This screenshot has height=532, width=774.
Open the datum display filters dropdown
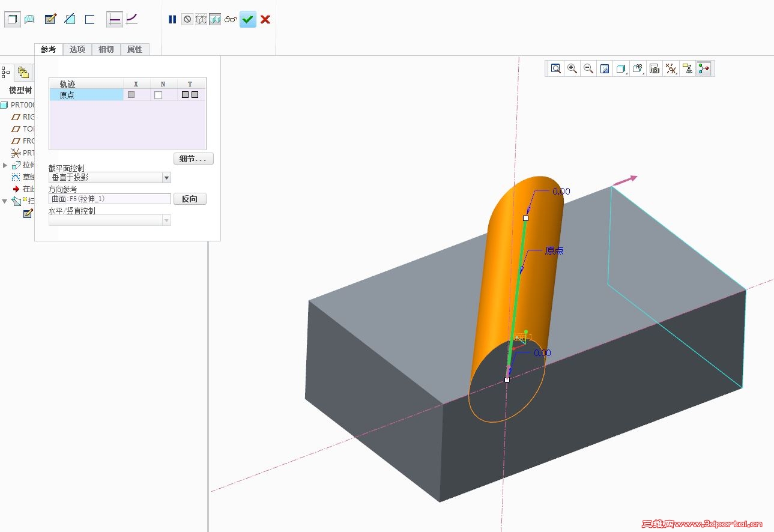click(671, 68)
